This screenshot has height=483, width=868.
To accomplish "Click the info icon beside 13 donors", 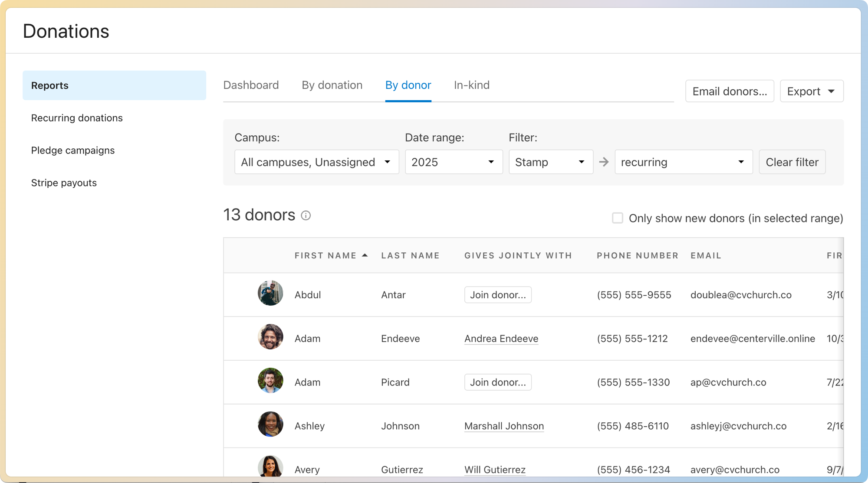I will point(306,215).
